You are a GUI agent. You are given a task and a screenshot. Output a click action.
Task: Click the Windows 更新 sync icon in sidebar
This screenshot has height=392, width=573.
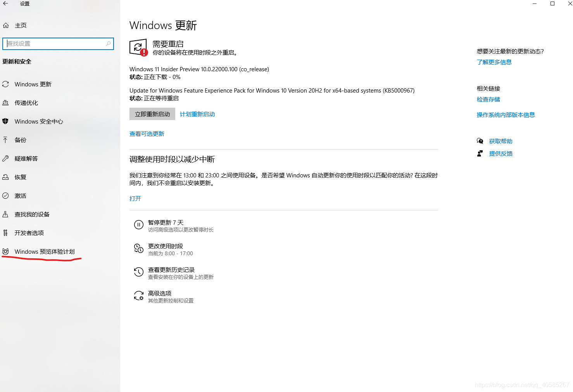click(5, 84)
